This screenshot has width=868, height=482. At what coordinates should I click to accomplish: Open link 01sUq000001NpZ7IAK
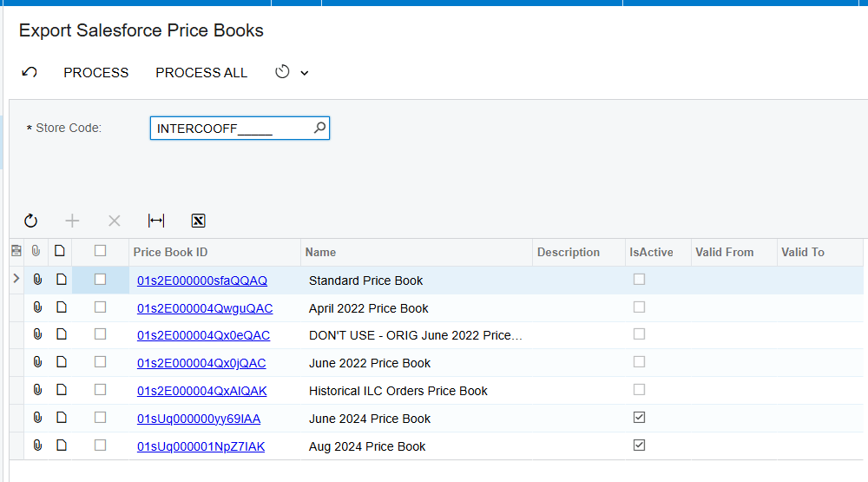201,446
